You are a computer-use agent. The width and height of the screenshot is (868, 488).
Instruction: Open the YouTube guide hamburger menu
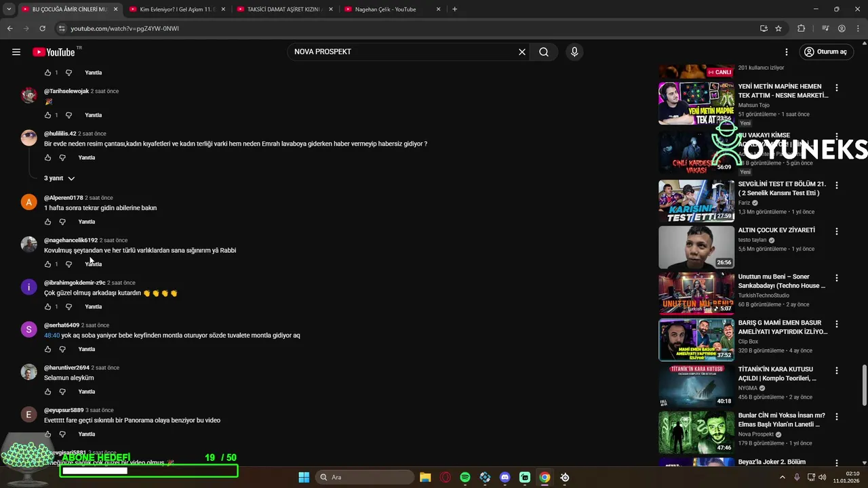tap(16, 52)
